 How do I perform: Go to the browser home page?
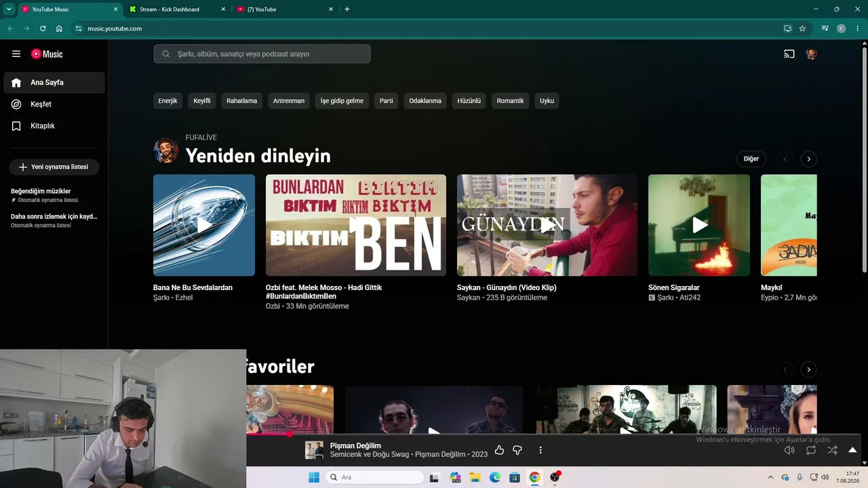point(59,28)
